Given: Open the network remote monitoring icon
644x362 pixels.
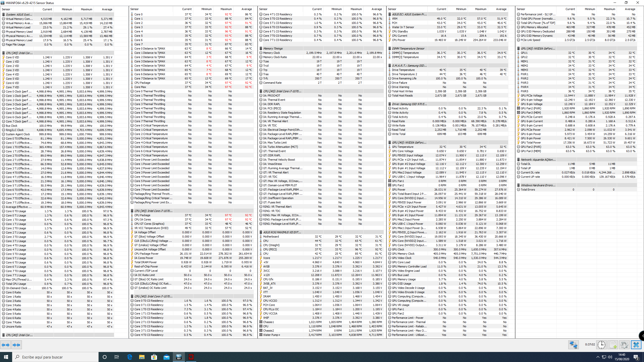Looking at the screenshot, I should pyautogui.click(x=573, y=345).
